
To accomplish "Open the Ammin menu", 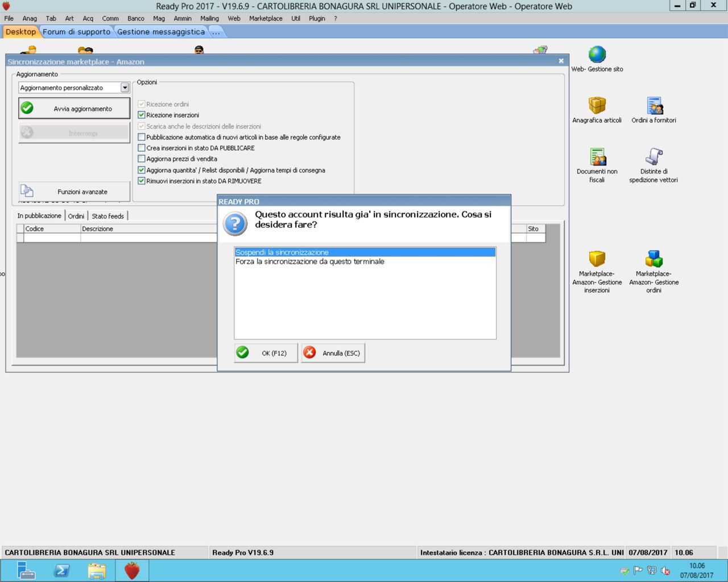I will [x=183, y=18].
